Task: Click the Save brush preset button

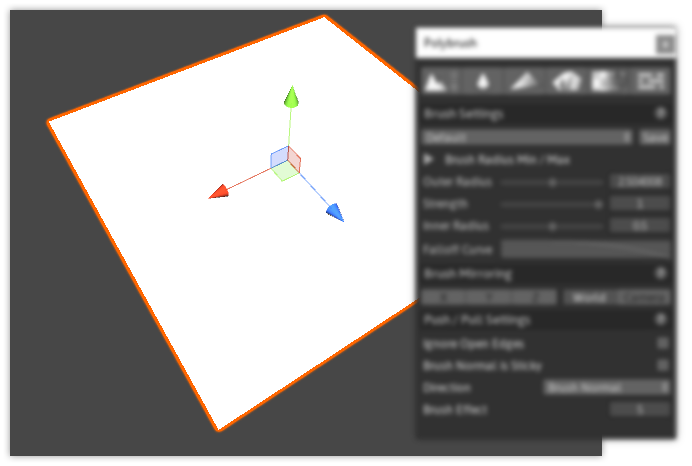Action: pos(655,137)
